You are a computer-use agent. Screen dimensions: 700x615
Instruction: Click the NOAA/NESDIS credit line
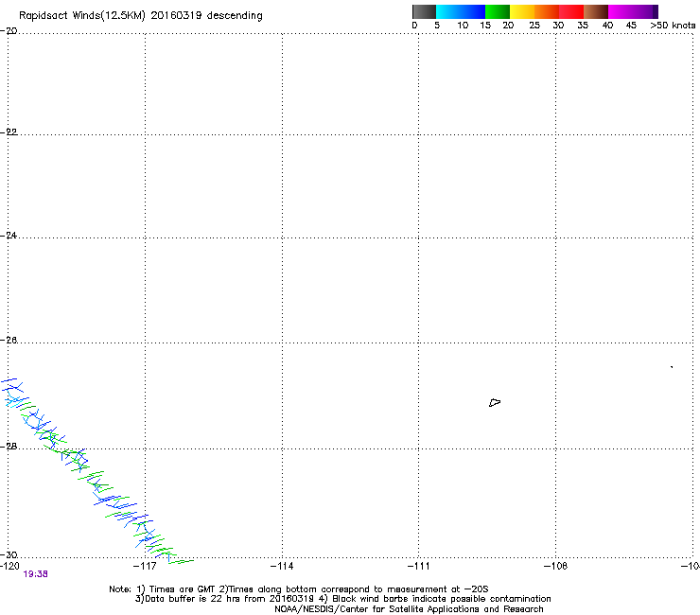point(409,609)
